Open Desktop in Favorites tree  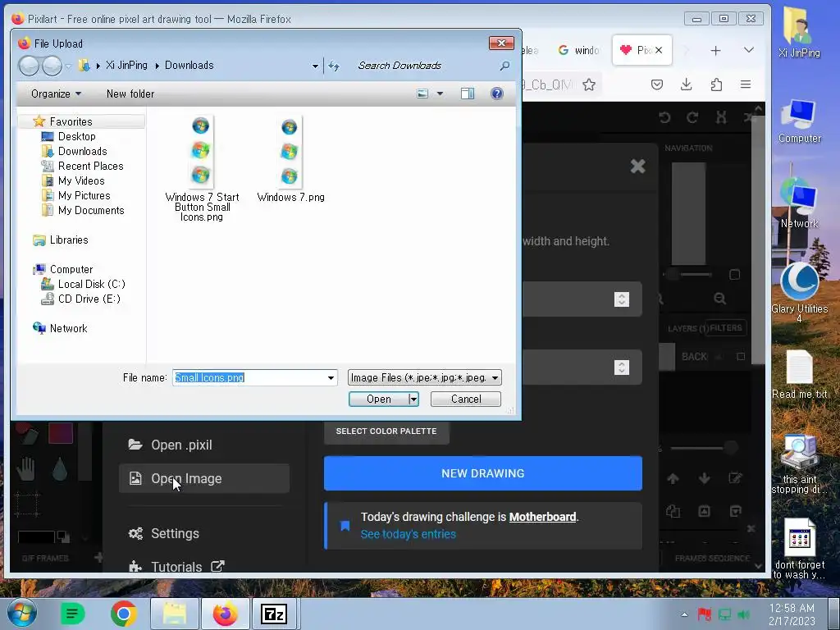pos(76,137)
